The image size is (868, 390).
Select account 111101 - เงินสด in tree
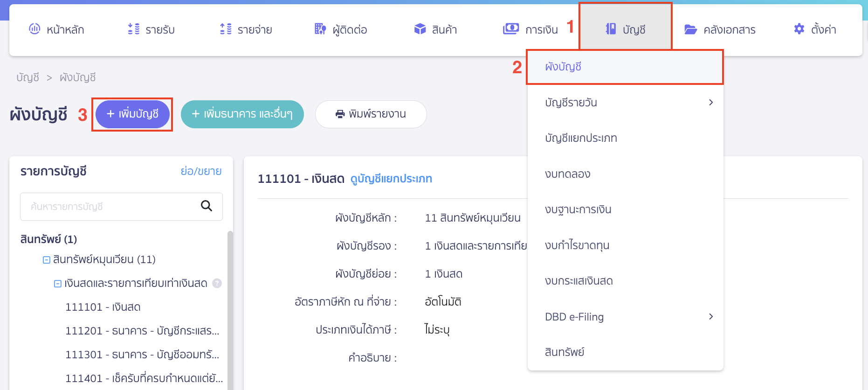(103, 307)
